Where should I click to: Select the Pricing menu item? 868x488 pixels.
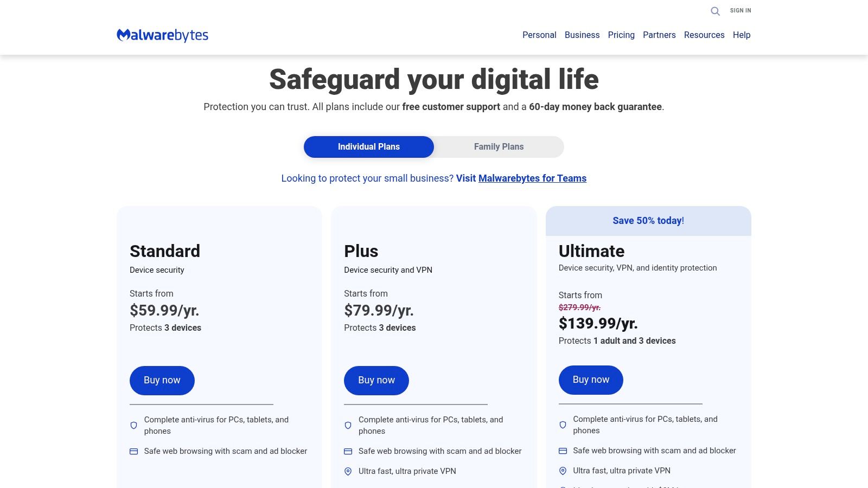[621, 35]
